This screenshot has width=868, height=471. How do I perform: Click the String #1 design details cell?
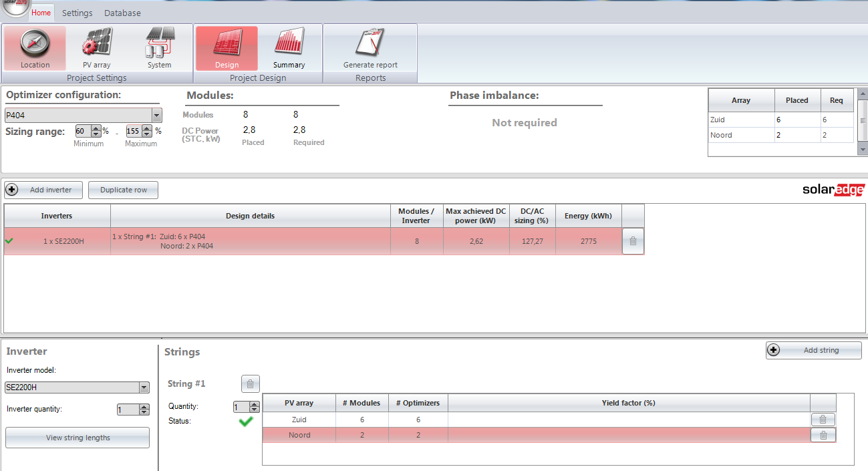[250, 241]
